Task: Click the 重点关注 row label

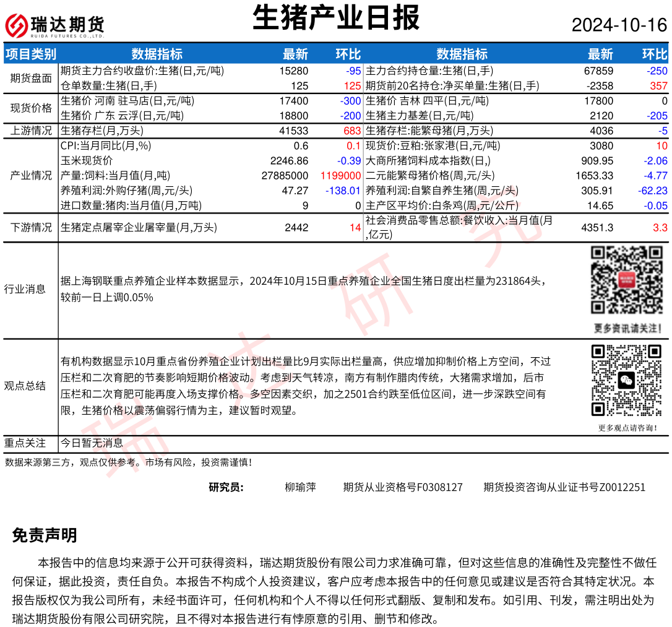Action: click(25, 443)
